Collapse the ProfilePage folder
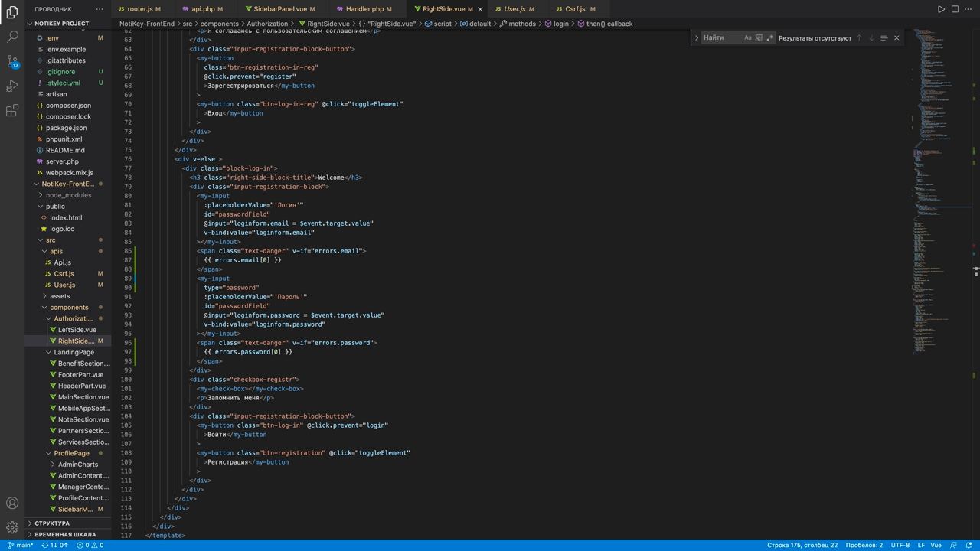 pyautogui.click(x=71, y=453)
